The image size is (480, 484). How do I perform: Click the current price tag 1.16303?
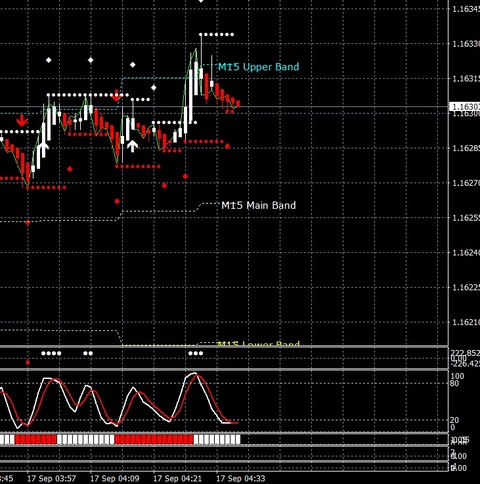[465, 107]
